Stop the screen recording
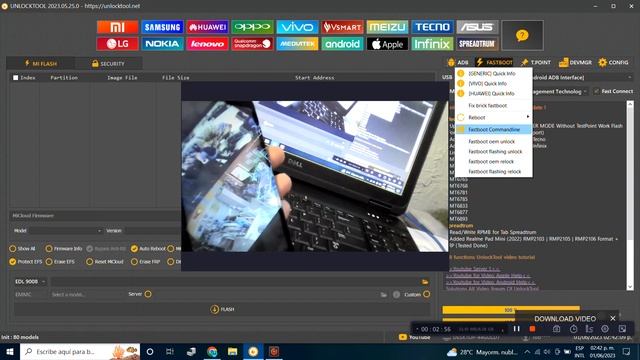This screenshot has width=640, height=360. tap(532, 329)
